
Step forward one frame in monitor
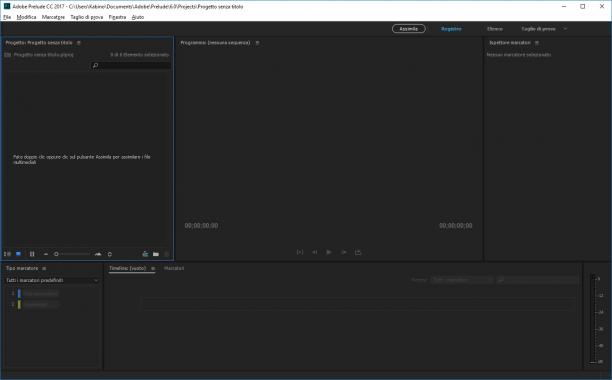click(x=343, y=252)
